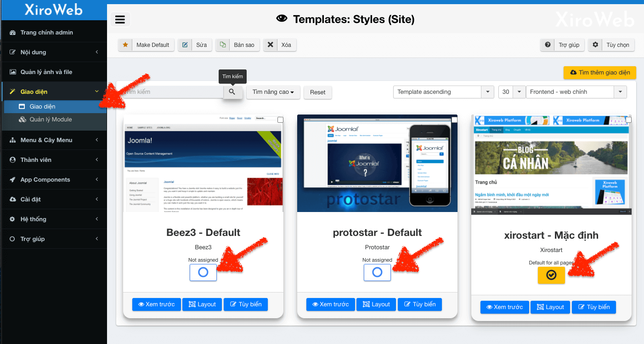Click the Tìm thêm giao diện button

pyautogui.click(x=600, y=73)
